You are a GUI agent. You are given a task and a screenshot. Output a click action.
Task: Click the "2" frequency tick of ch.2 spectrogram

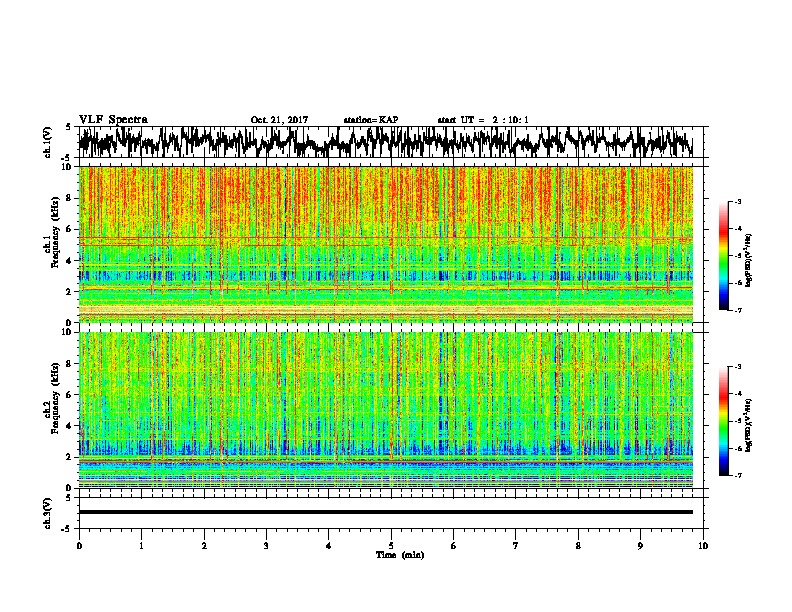70,456
